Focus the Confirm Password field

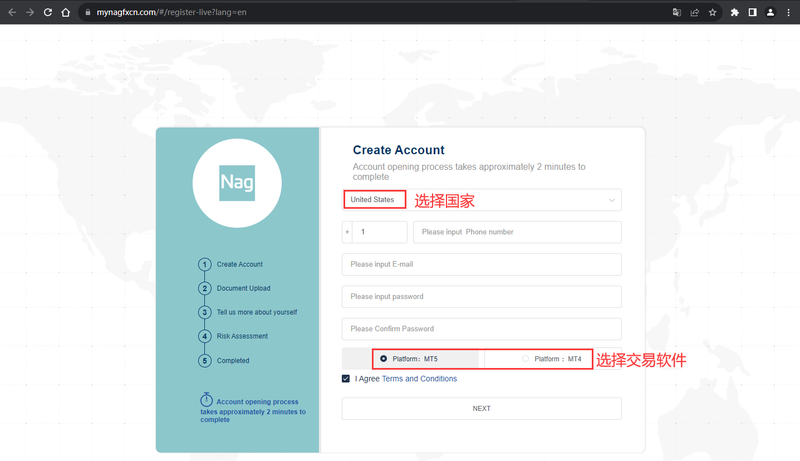pos(482,329)
